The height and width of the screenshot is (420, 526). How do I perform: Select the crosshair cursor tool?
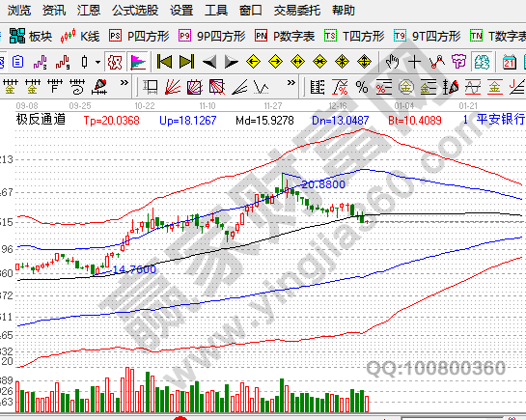[414, 62]
